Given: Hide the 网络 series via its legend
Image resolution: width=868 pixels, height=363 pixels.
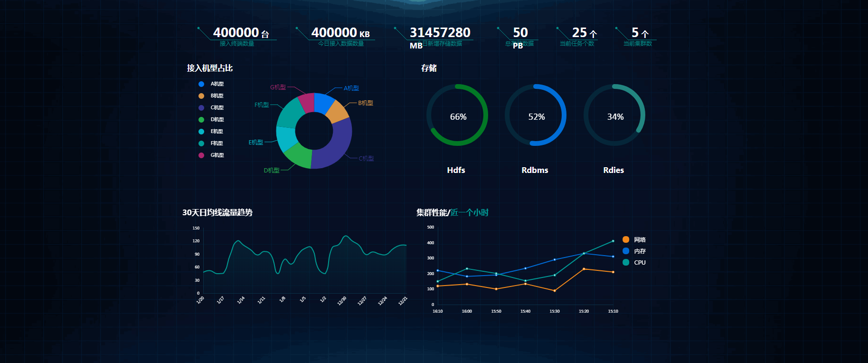Looking at the screenshot, I should pyautogui.click(x=634, y=239).
